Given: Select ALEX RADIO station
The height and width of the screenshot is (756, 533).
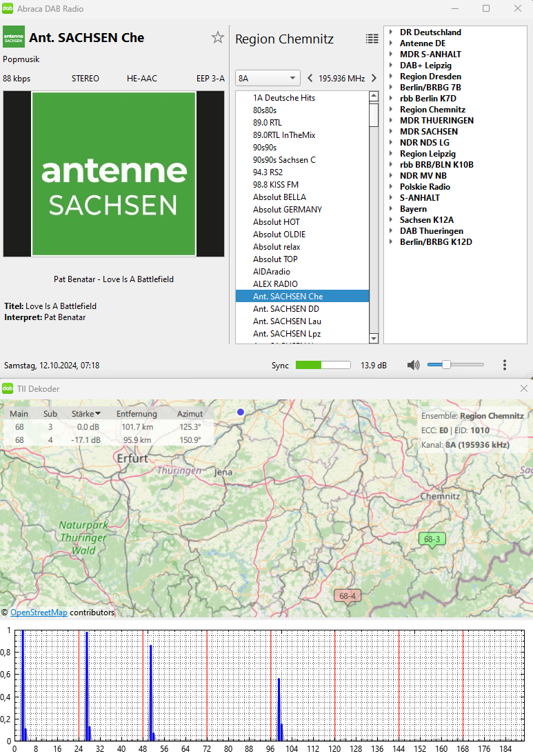Looking at the screenshot, I should (x=302, y=284).
